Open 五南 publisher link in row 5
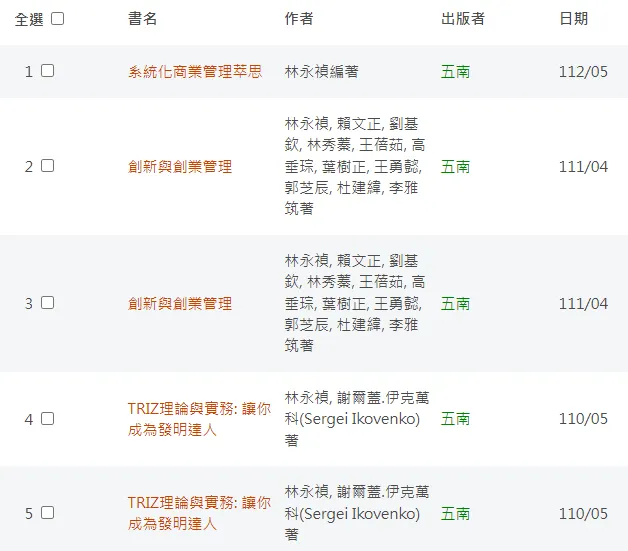 (455, 514)
